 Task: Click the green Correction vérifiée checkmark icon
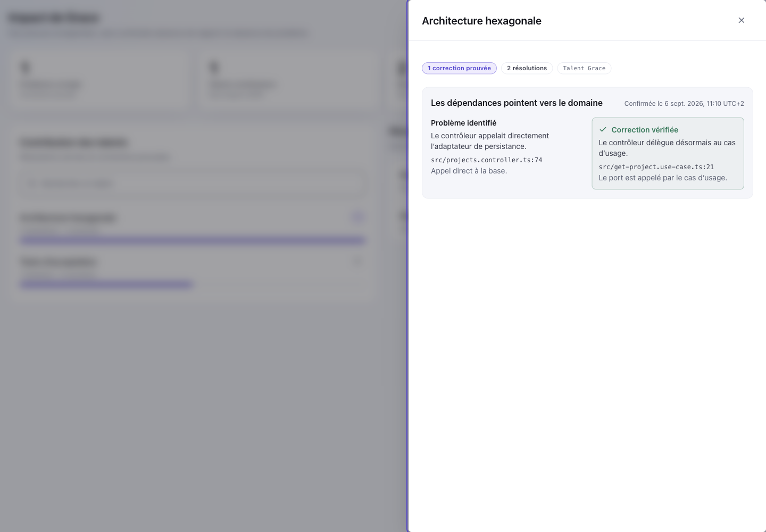point(603,129)
